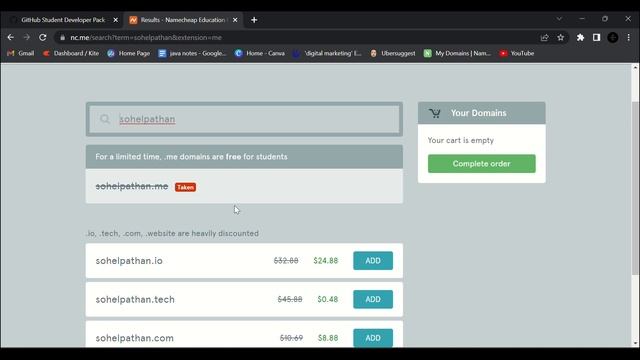Click the scrollbar down arrow
Image resolution: width=640 pixels, height=360 pixels.
click(x=635, y=344)
